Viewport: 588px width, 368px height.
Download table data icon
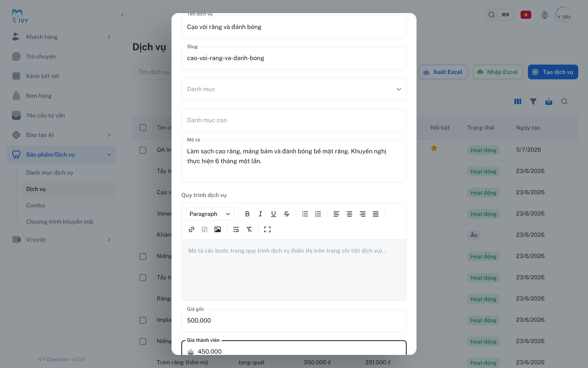pyautogui.click(x=549, y=101)
